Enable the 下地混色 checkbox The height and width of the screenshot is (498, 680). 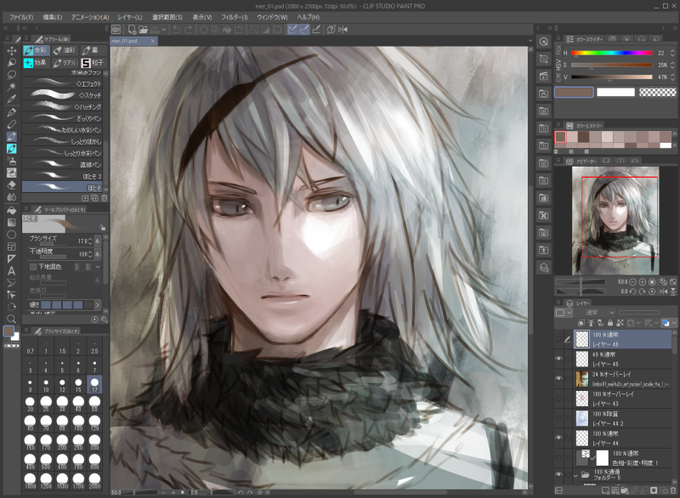coord(33,266)
